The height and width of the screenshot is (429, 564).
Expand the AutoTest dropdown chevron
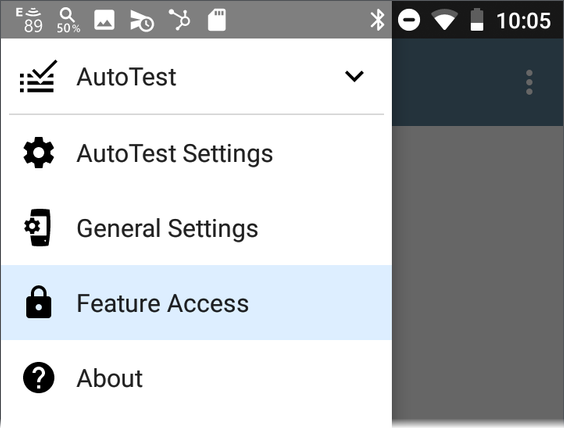(354, 76)
